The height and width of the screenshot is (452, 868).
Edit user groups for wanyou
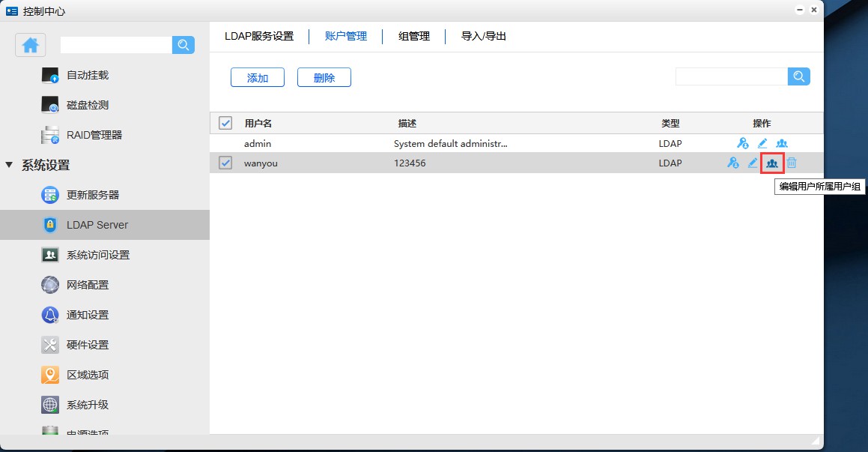[772, 163]
